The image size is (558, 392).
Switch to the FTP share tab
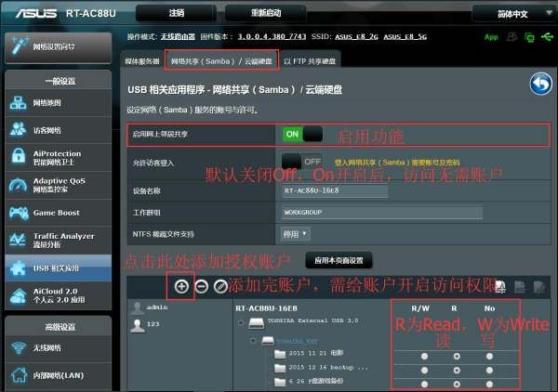310,61
